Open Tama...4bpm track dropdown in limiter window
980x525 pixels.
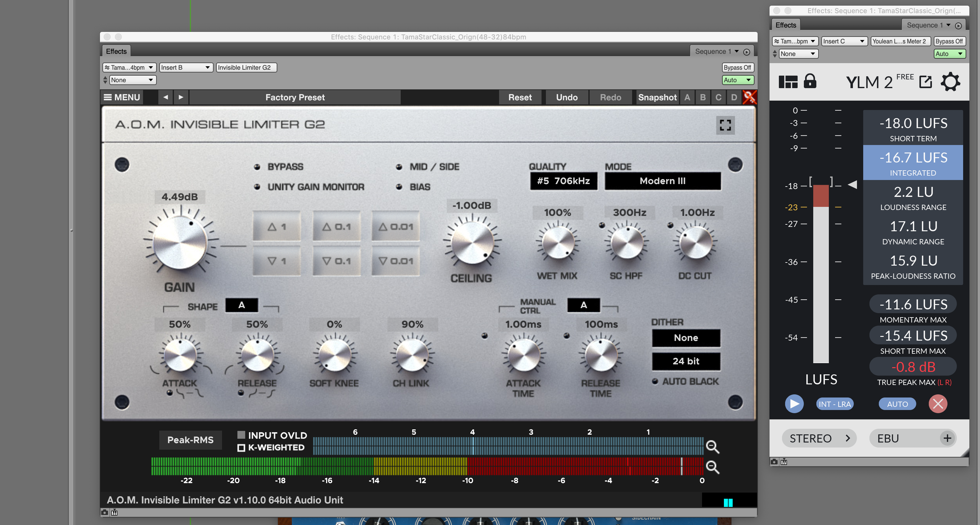pos(129,67)
